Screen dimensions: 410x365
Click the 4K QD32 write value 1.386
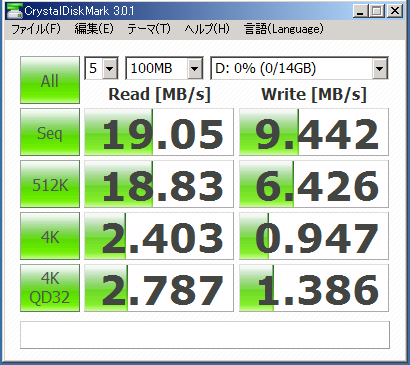(314, 288)
